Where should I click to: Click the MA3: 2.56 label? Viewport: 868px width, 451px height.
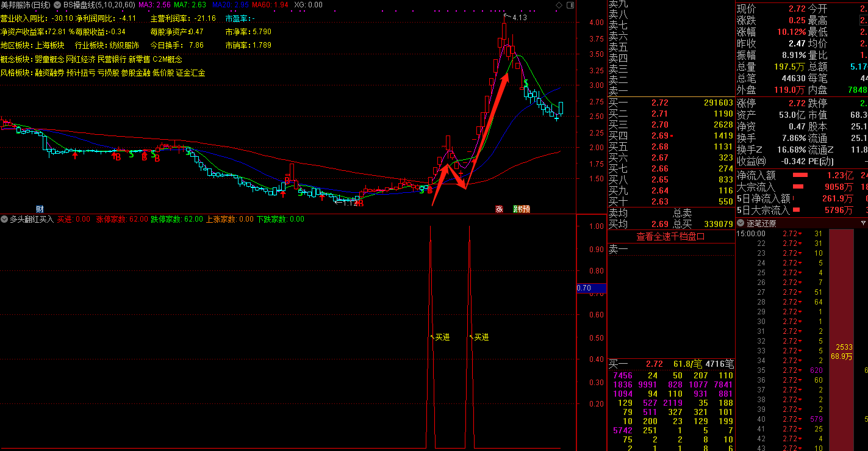pyautogui.click(x=154, y=5)
